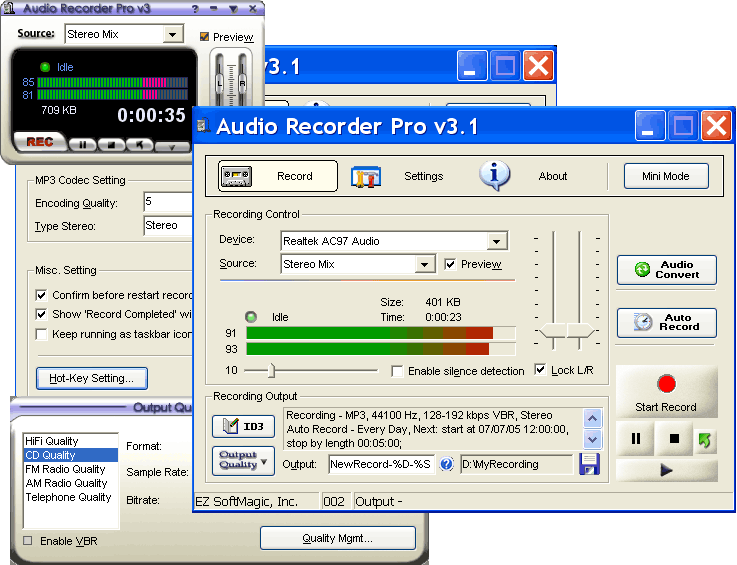737x565 pixels.
Task: Enable Keep running as taskbar icon
Action: [x=41, y=334]
